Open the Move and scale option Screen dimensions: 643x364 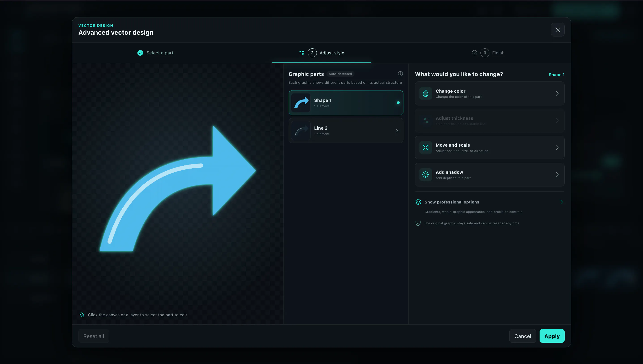[489, 148]
